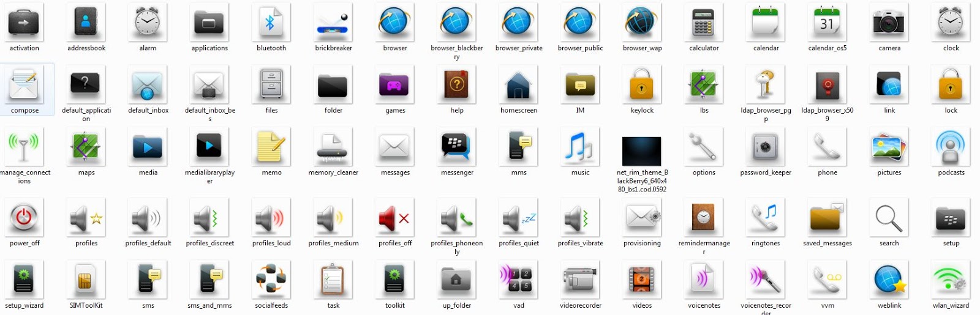The image size is (980, 315).
Task: Select the keylock padlock icon
Action: click(x=642, y=85)
